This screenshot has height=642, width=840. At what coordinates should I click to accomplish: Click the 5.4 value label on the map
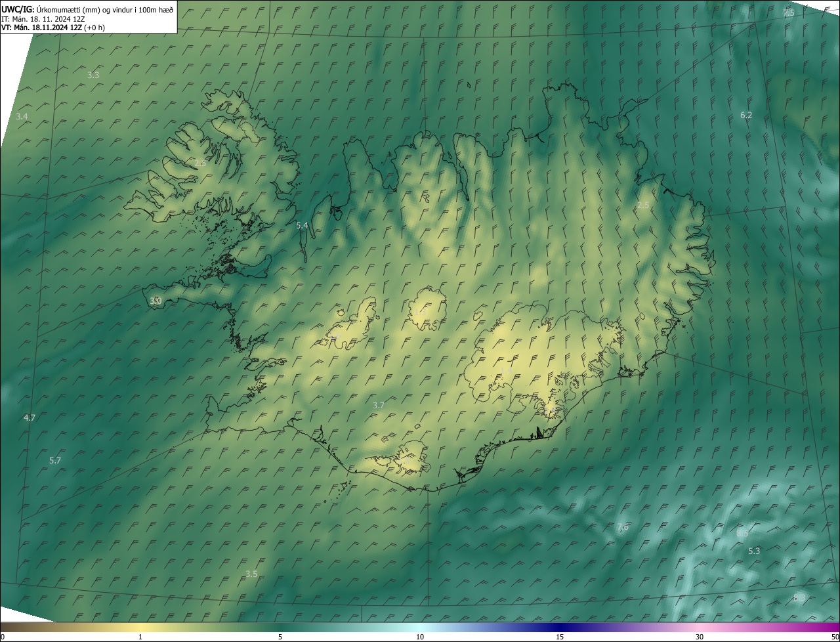pyautogui.click(x=302, y=225)
